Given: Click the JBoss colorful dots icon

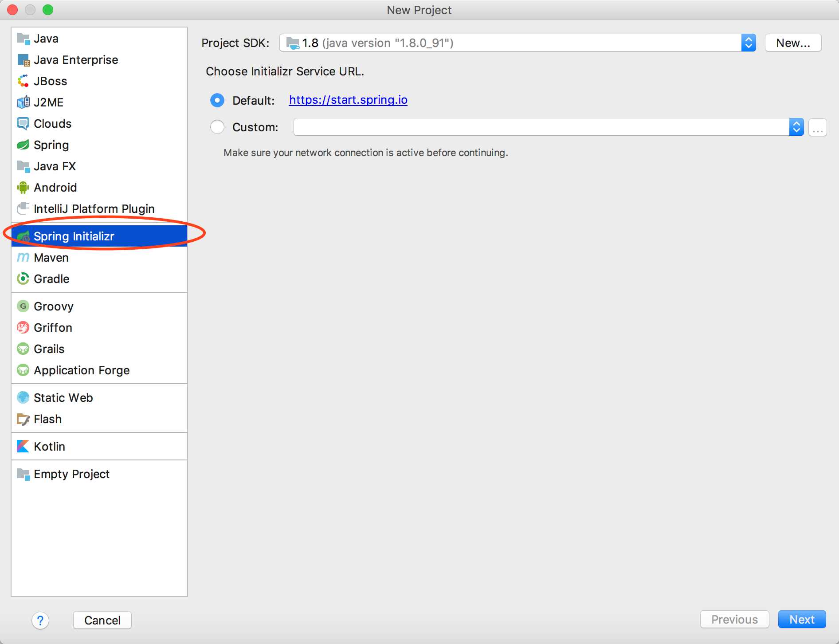Looking at the screenshot, I should click(x=23, y=81).
